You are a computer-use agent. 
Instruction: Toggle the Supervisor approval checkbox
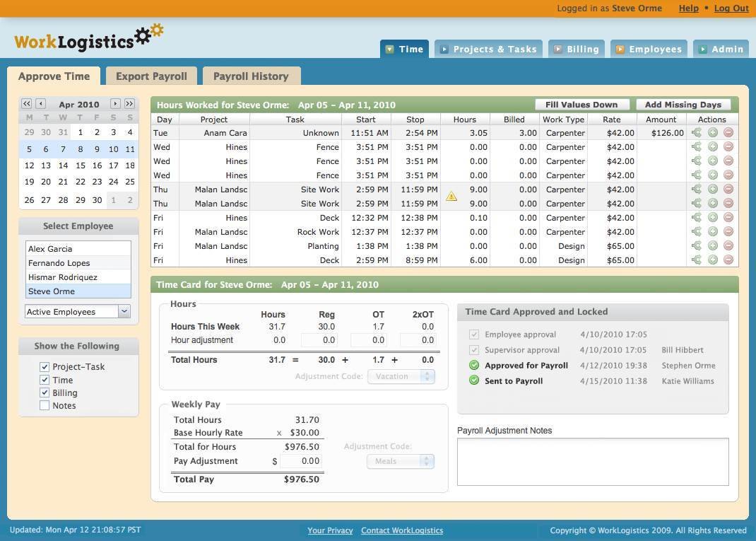coord(474,350)
